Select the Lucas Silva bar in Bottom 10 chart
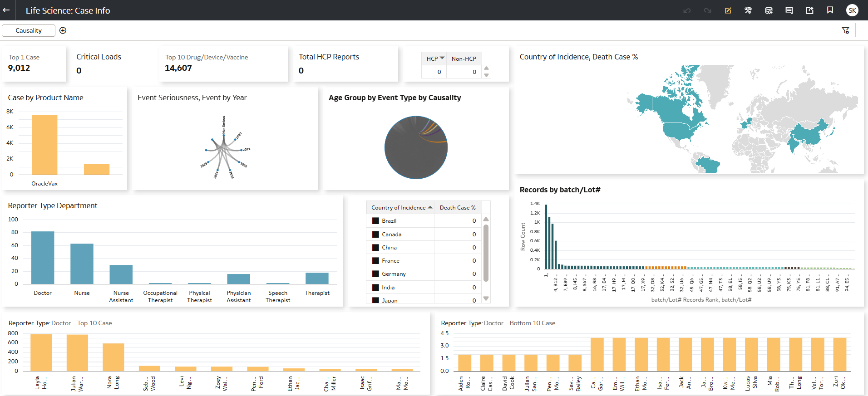The height and width of the screenshot is (396, 868). [751, 354]
